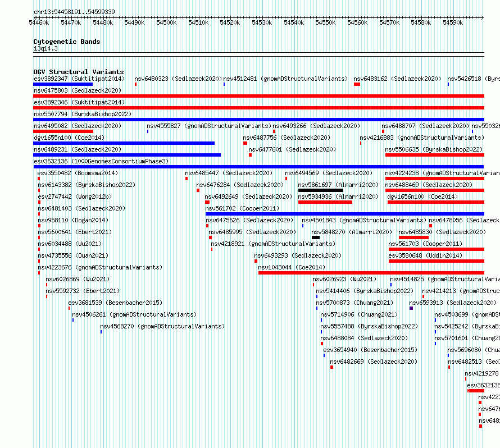Open nsv6487756 (Sedlazeck2020) variant
500x448 pixels.
tap(287, 138)
